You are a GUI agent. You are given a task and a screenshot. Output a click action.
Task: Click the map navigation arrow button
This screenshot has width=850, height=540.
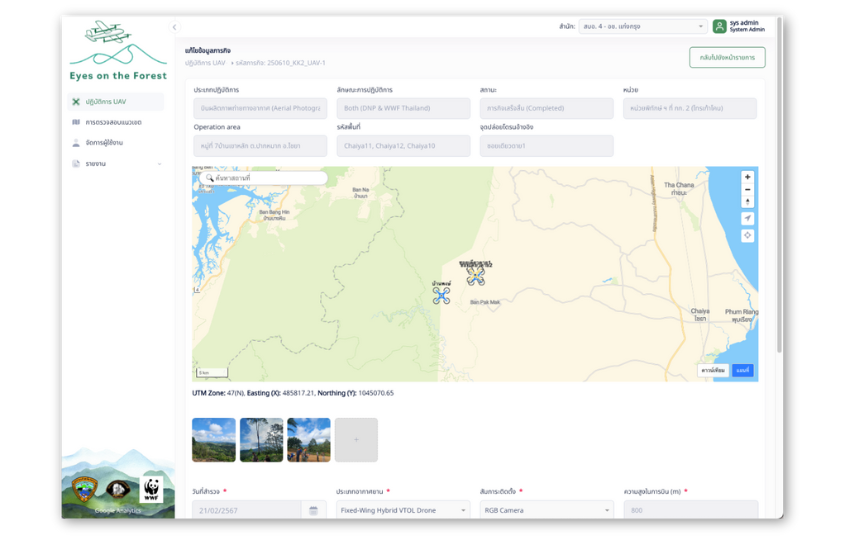[x=747, y=218]
